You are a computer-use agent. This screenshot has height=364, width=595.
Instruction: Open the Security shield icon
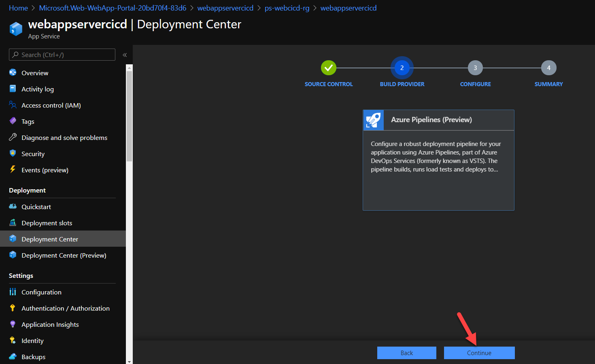13,154
